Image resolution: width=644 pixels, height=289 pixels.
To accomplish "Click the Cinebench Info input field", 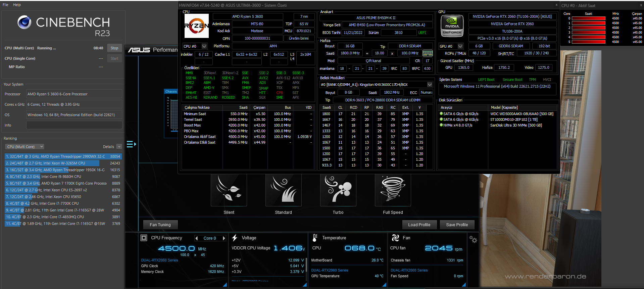I will (74, 125).
